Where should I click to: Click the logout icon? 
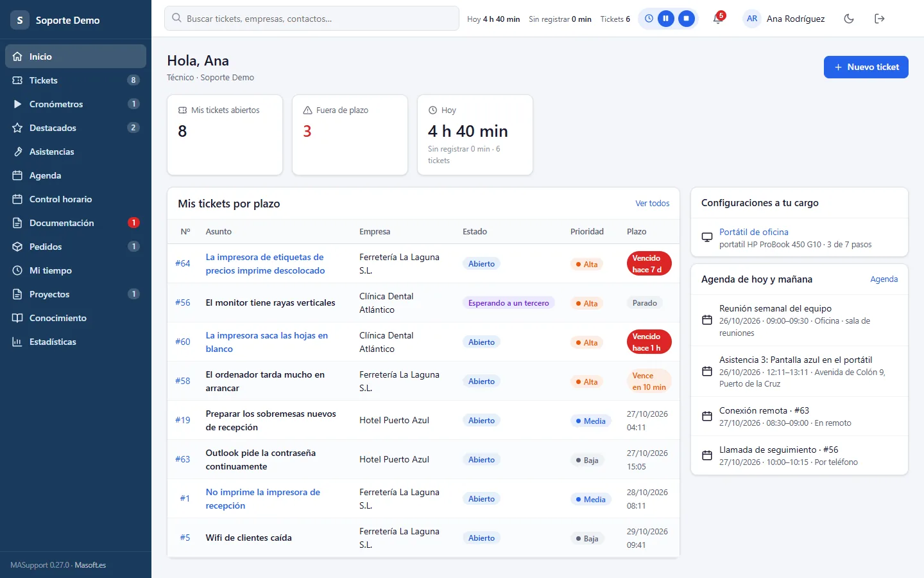point(880,19)
